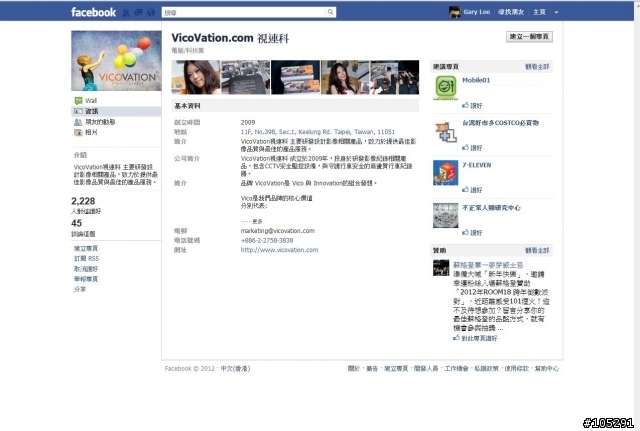Click the Photos tab icon
This screenshot has width=640, height=431.
(x=78, y=132)
